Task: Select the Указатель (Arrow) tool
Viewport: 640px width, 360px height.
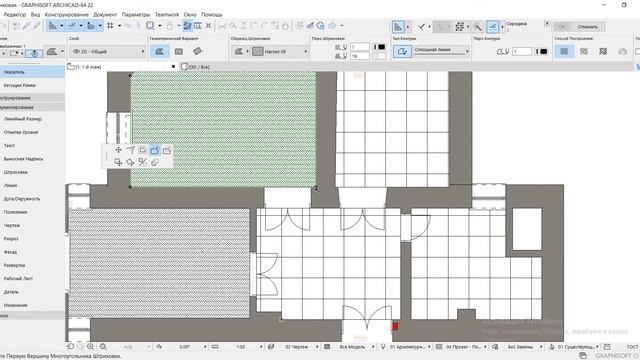Action: point(32,72)
